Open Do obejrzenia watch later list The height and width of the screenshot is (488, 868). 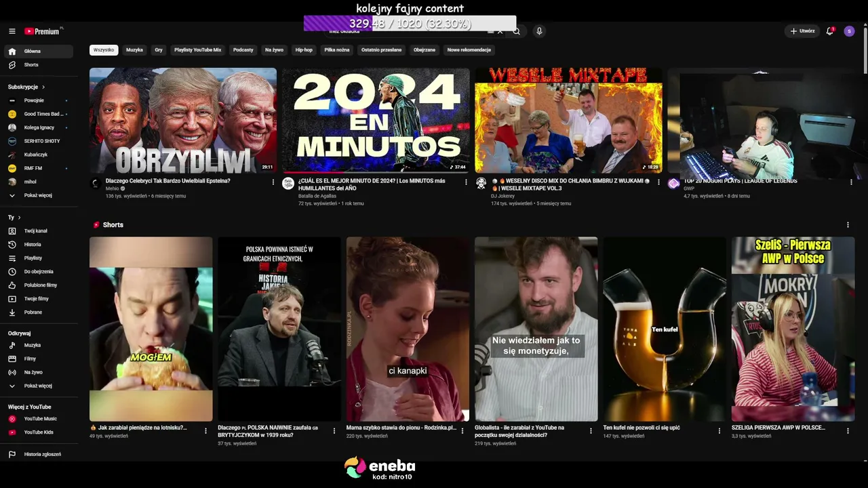(x=38, y=272)
